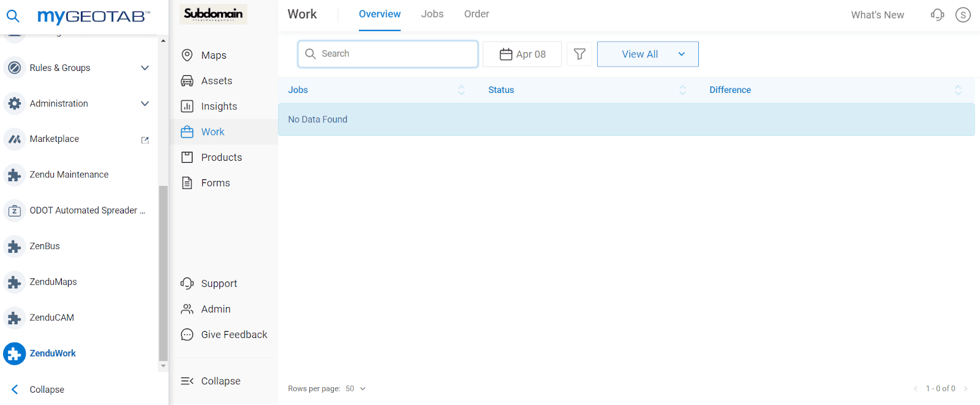
Task: Switch to the Jobs tab
Action: pyautogui.click(x=432, y=14)
